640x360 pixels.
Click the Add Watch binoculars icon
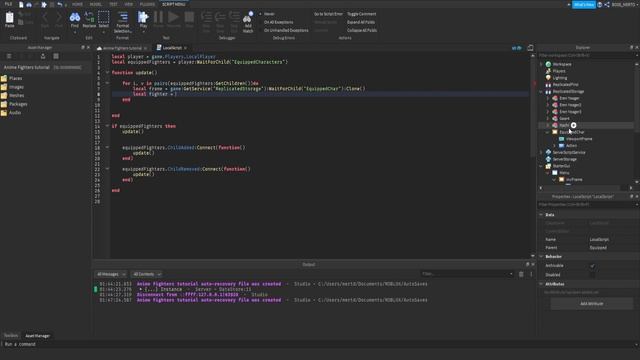[248, 17]
